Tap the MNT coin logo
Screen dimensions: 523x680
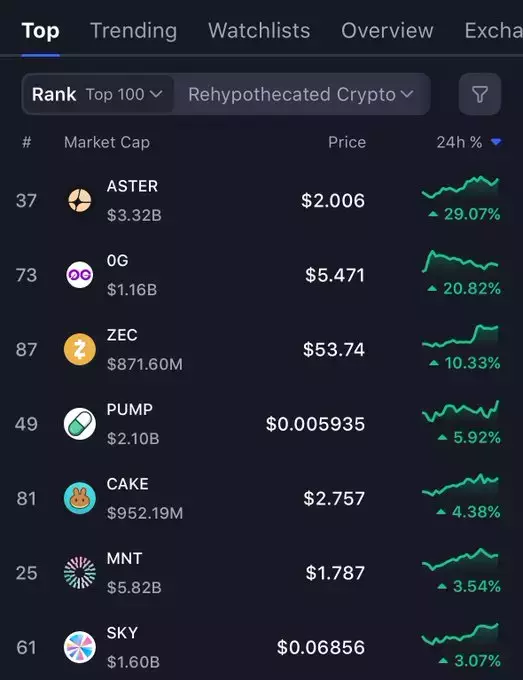pos(80,573)
